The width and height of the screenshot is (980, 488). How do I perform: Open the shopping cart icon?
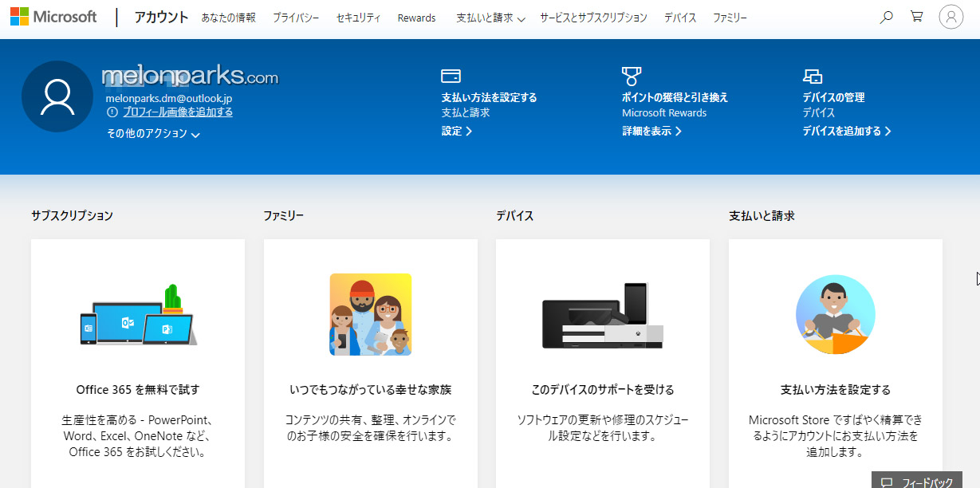pos(917,17)
